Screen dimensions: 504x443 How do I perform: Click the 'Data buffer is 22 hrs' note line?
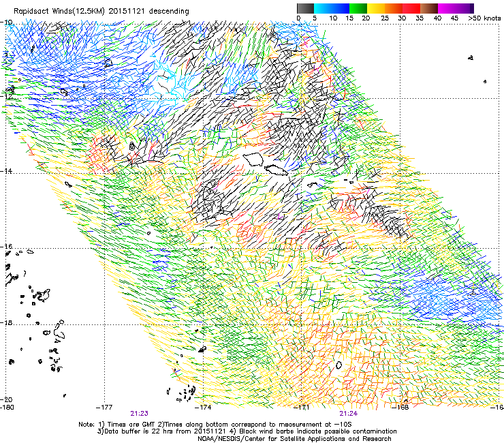247,431
